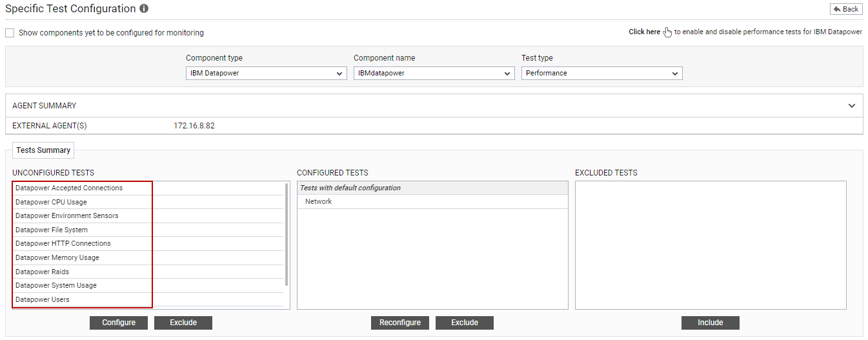The image size is (868, 340).
Task: Select the Network configured test
Action: 432,202
